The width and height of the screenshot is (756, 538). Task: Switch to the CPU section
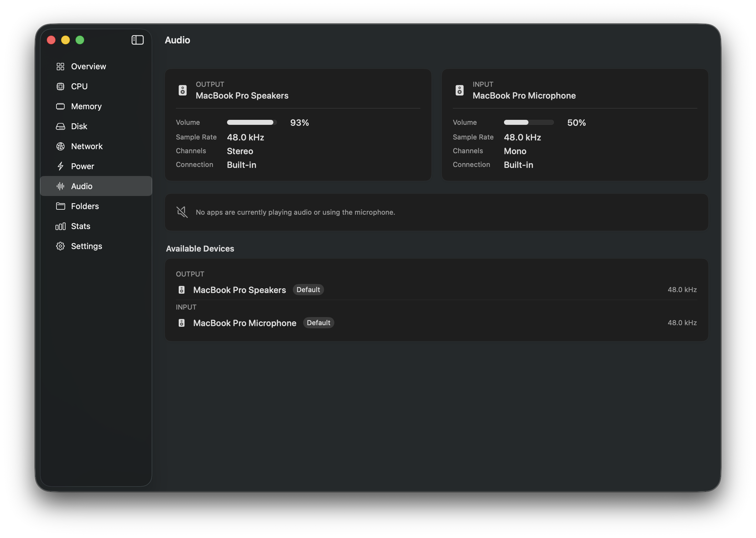(x=96, y=86)
